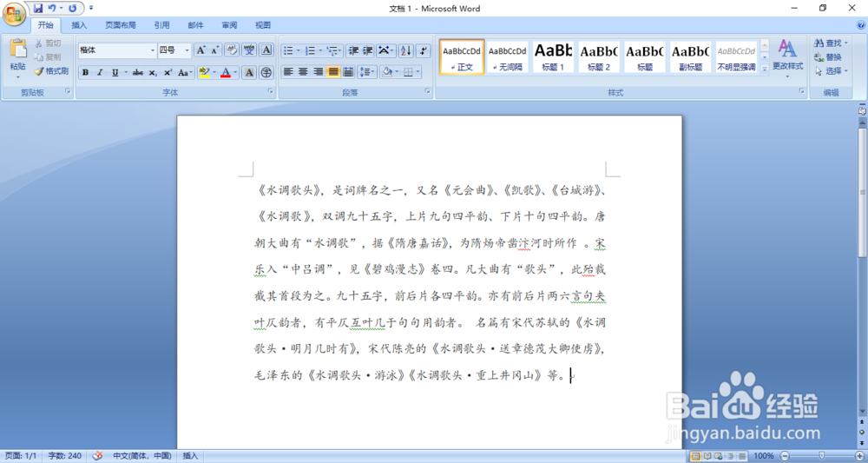Undo last action in quick access toolbar
The height and width of the screenshot is (463, 868).
(51, 9)
